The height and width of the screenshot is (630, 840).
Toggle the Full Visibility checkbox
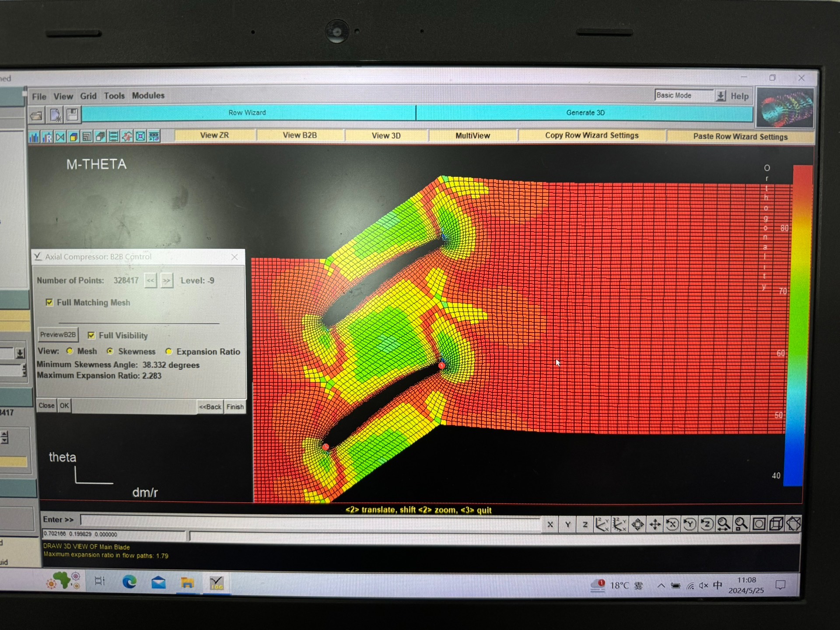coord(91,336)
